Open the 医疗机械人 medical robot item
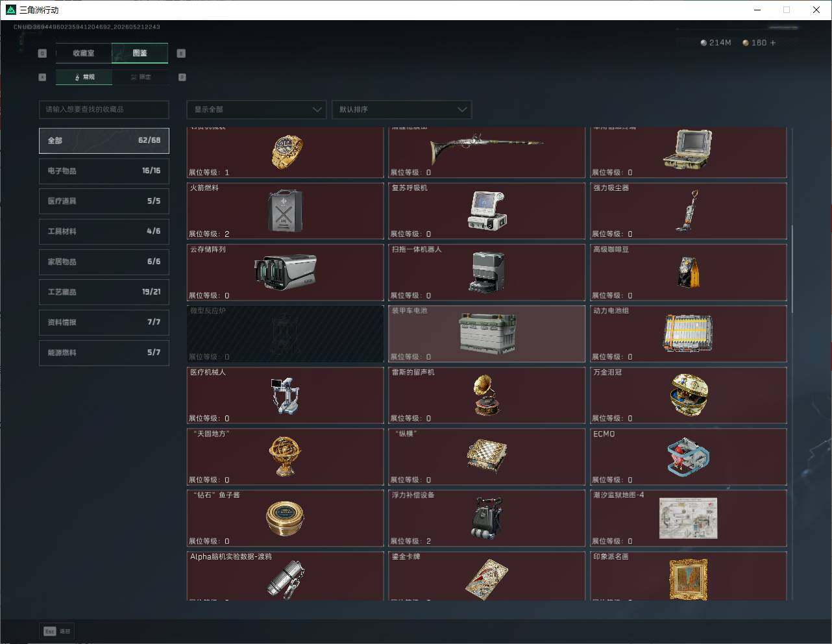This screenshot has width=832, height=644. click(286, 395)
